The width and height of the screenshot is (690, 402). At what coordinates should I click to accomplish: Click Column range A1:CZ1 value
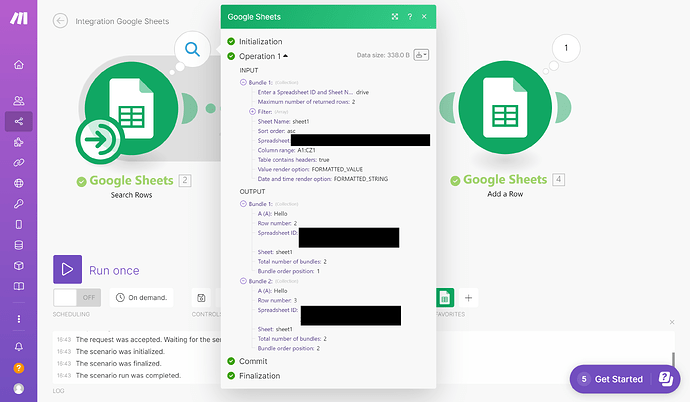(306, 150)
